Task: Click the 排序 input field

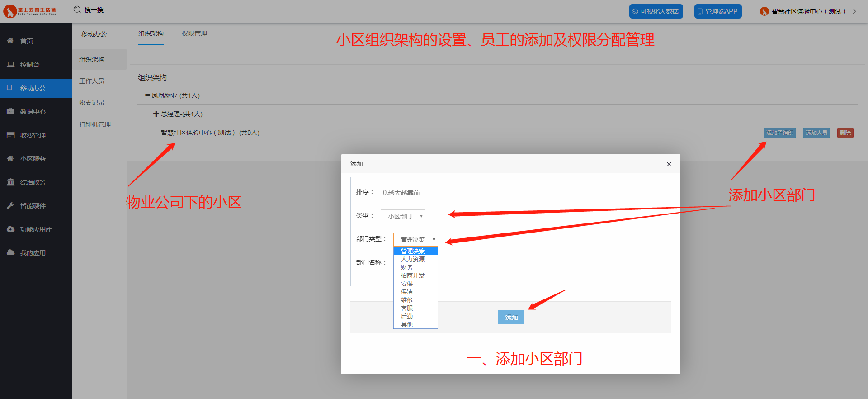Action: coord(417,193)
